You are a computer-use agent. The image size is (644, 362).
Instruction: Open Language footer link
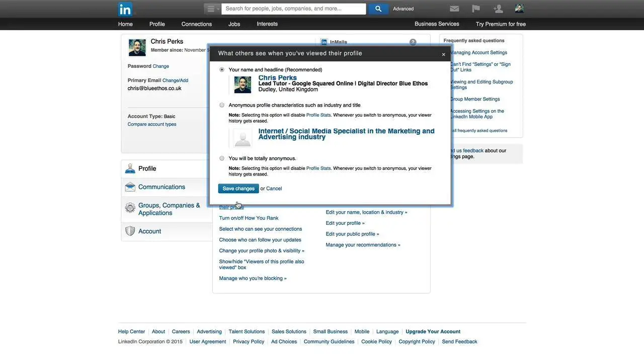[x=387, y=332]
